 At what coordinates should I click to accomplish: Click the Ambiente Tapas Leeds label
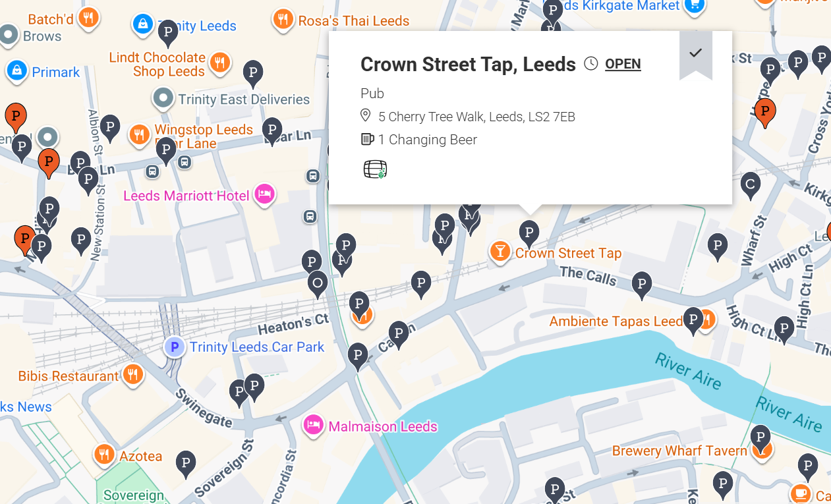coord(616,322)
